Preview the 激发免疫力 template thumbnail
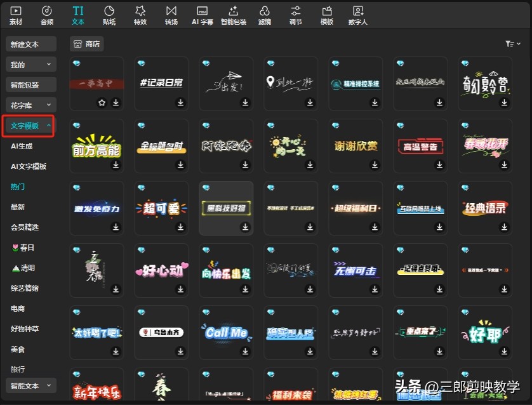The height and width of the screenshot is (405, 532). click(96, 208)
